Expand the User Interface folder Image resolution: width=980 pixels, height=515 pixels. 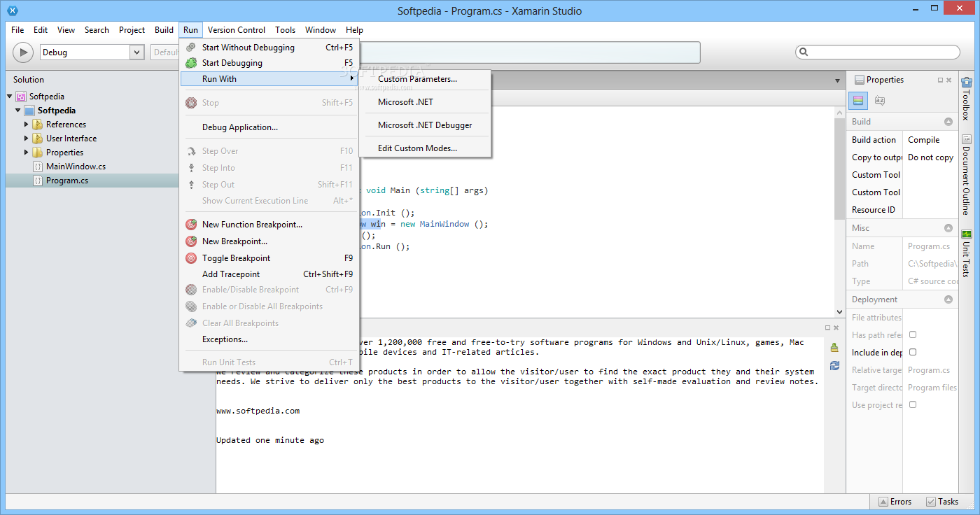[27, 139]
